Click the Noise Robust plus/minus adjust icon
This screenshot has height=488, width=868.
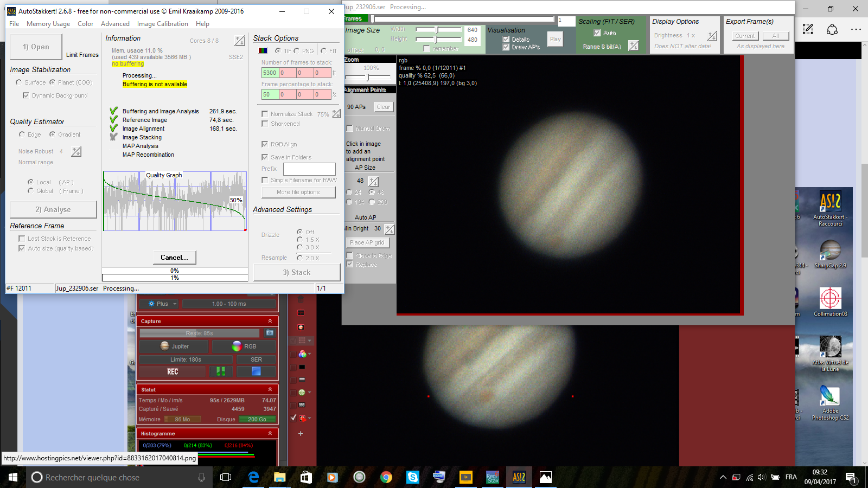coord(76,152)
